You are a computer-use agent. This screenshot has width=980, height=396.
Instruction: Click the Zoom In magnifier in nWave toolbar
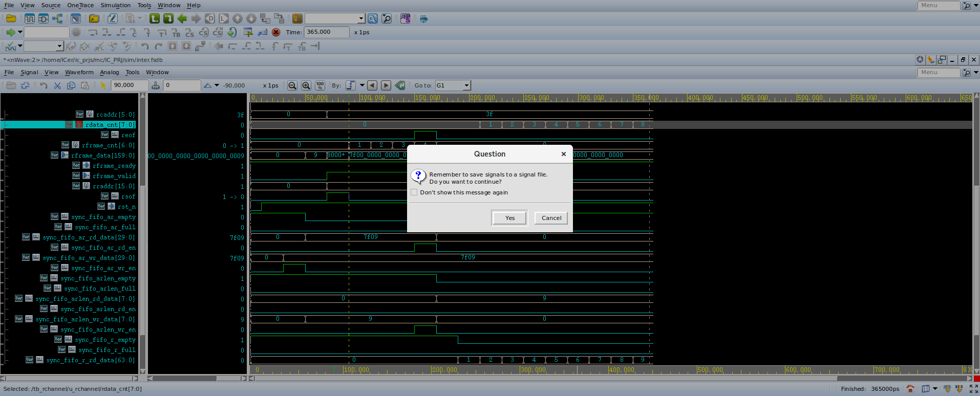(306, 85)
